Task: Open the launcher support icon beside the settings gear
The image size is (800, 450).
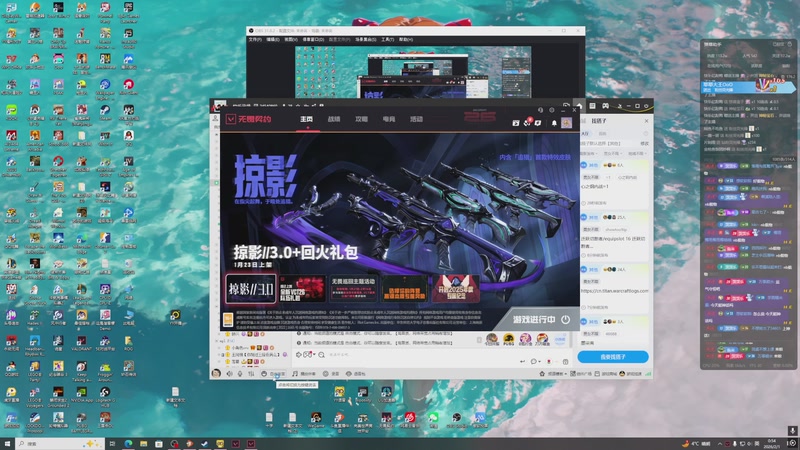Action: click(540, 110)
